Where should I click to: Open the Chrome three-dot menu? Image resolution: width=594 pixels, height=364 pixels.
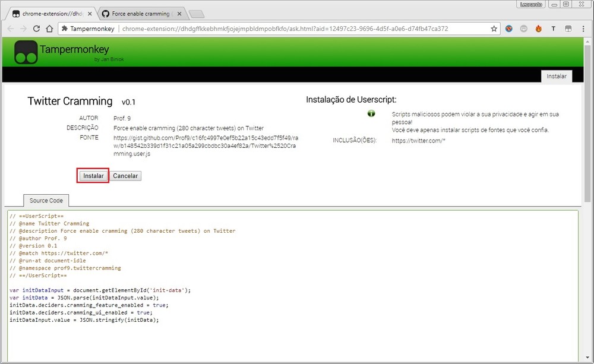tap(583, 29)
